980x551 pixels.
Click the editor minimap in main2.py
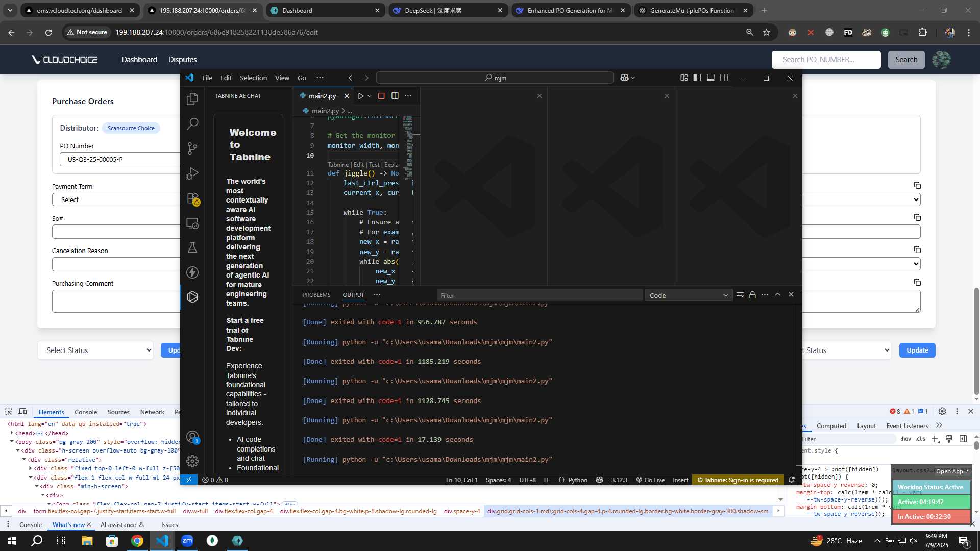(x=408, y=148)
